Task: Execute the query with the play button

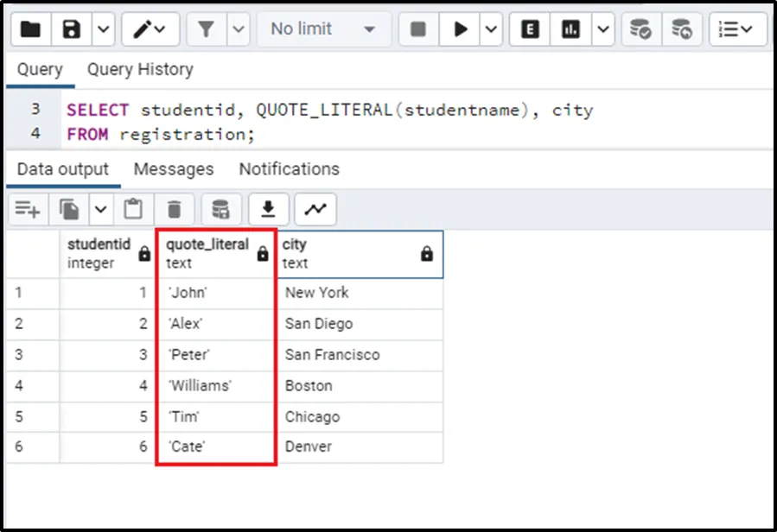Action: [461, 29]
